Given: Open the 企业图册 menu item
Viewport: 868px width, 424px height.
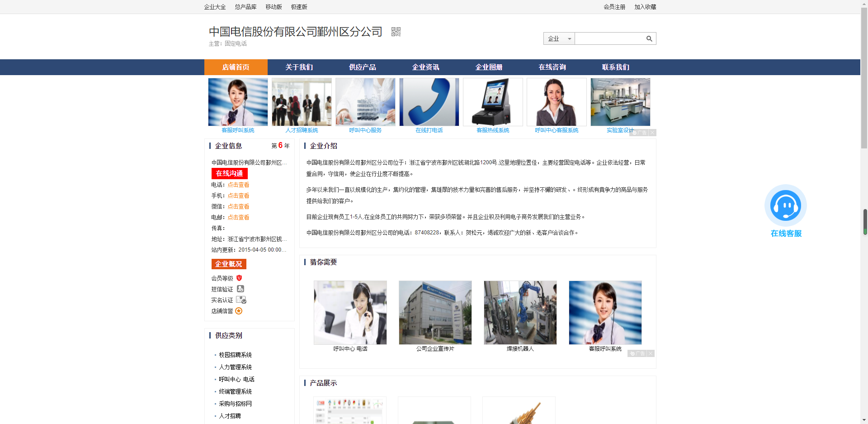Looking at the screenshot, I should (489, 67).
